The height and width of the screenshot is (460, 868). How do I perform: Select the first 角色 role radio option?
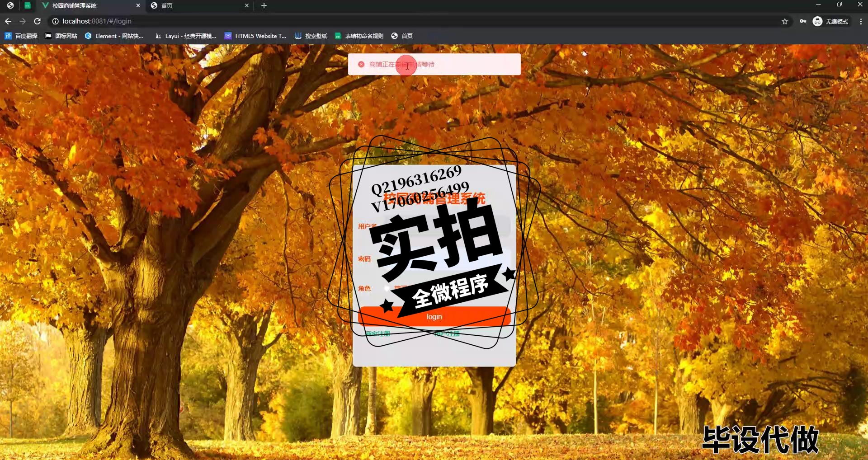pos(387,288)
